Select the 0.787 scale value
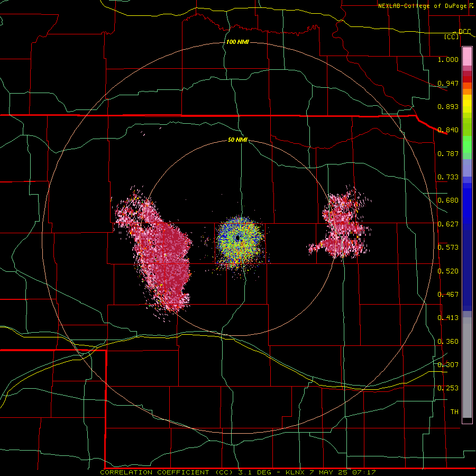476x476 pixels. (448, 153)
